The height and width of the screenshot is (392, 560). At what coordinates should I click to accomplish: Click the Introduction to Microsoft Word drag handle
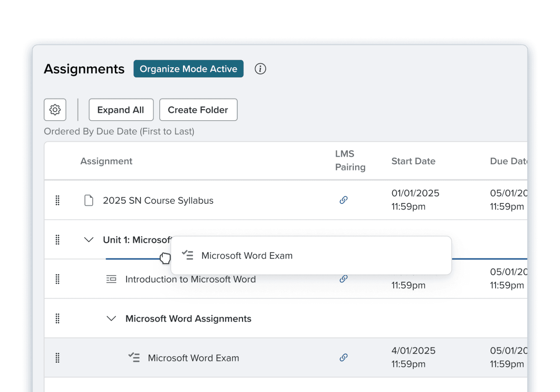point(57,279)
